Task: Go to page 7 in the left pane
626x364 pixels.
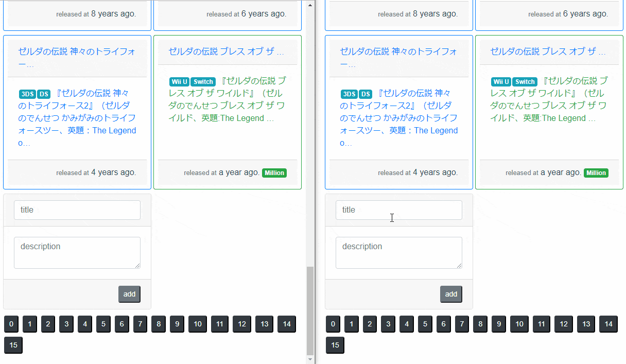Action: click(140, 324)
